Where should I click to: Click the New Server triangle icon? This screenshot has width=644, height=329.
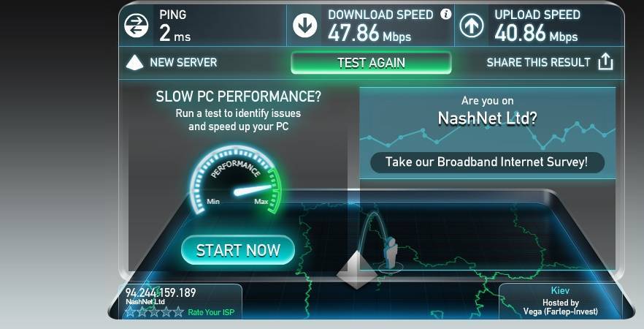[134, 63]
